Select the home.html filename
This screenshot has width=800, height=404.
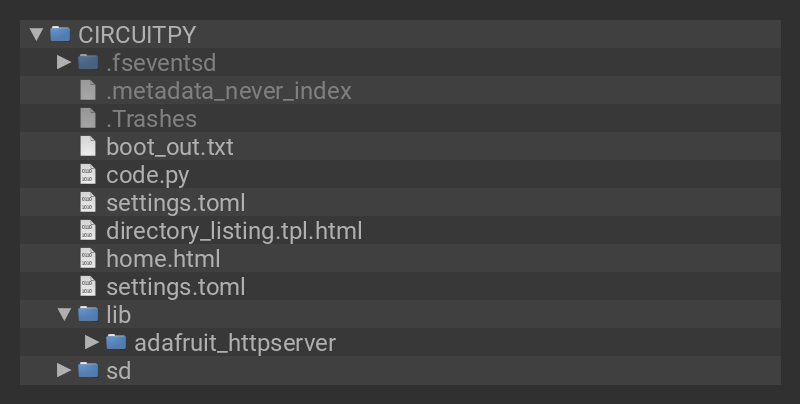click(163, 258)
